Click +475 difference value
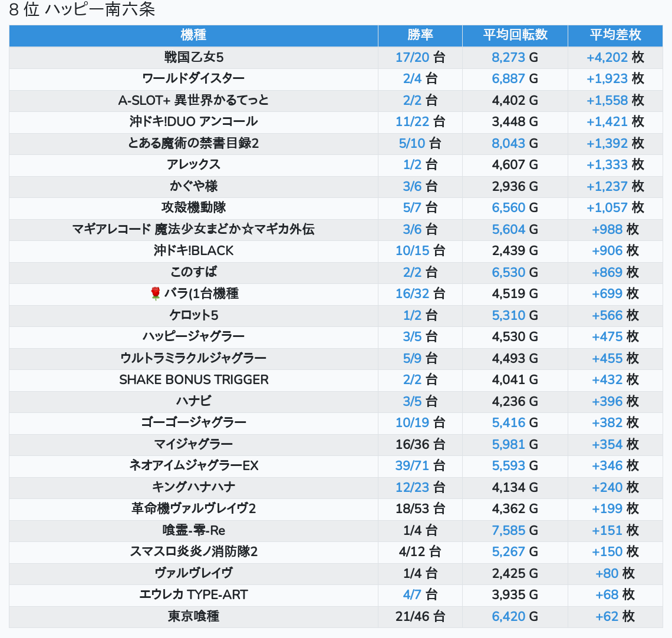The height and width of the screenshot is (638, 672). click(x=607, y=336)
